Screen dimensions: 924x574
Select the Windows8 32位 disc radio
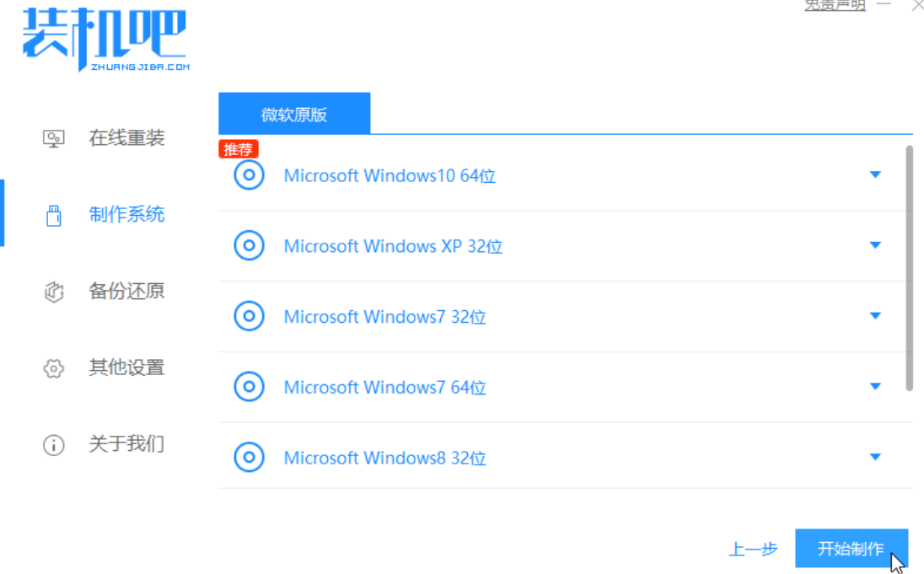pyautogui.click(x=249, y=458)
